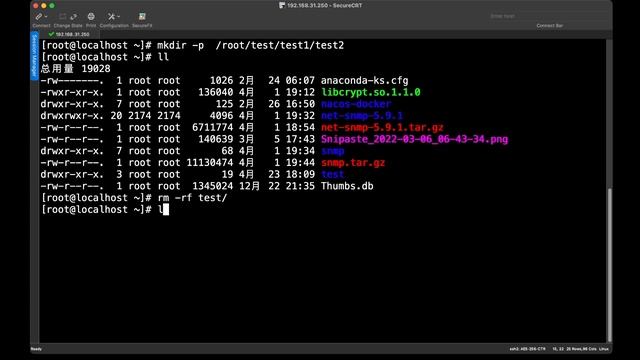Click the Connect toolbar icon

39,16
